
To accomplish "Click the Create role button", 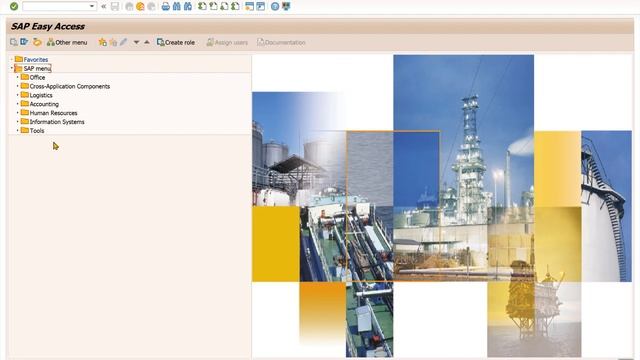I will [176, 42].
